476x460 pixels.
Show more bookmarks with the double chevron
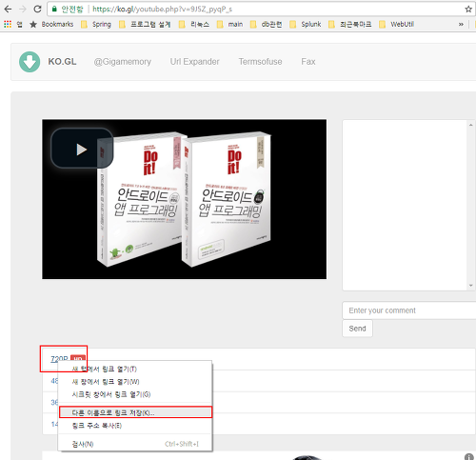tap(461, 24)
